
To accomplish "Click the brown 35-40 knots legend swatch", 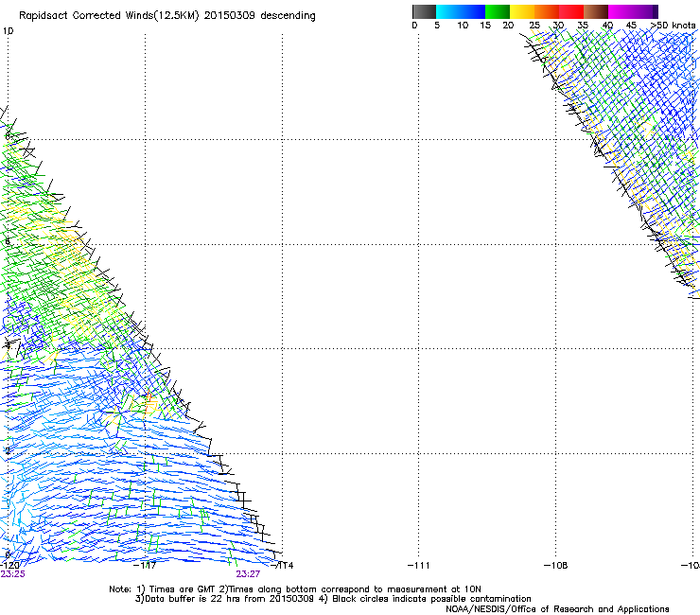I will click(596, 11).
